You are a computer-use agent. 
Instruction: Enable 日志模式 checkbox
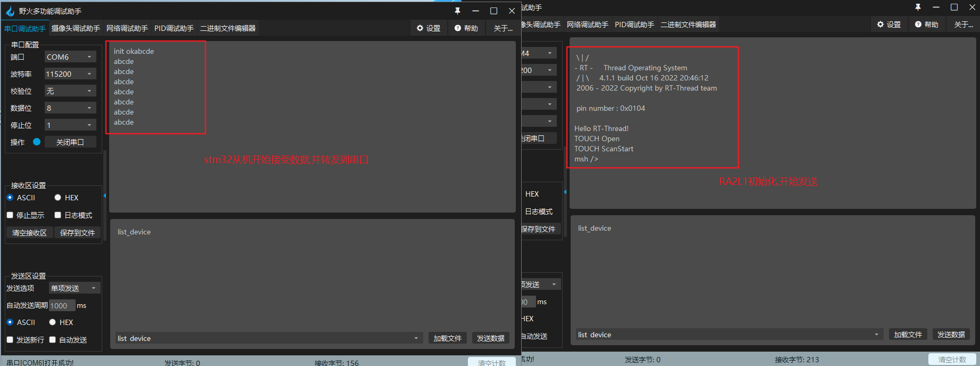click(x=57, y=215)
